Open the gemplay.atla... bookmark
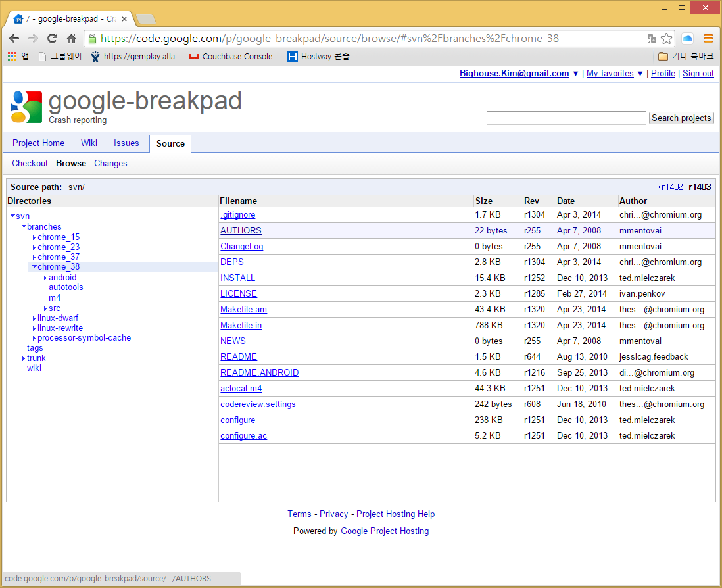Image resolution: width=722 pixels, height=588 pixels. click(136, 56)
